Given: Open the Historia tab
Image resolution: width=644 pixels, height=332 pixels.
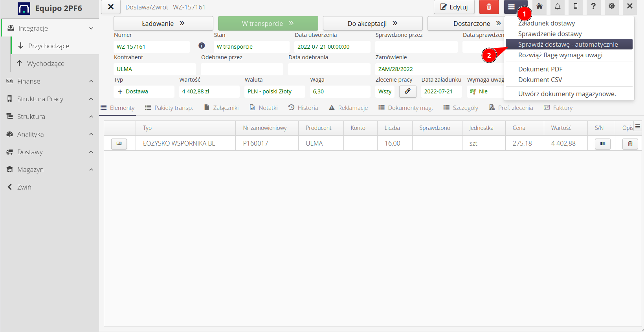Looking at the screenshot, I should click(x=303, y=108).
